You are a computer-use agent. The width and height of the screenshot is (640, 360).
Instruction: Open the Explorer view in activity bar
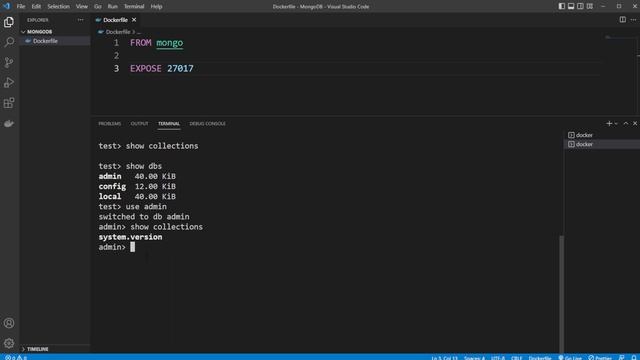tap(9, 22)
